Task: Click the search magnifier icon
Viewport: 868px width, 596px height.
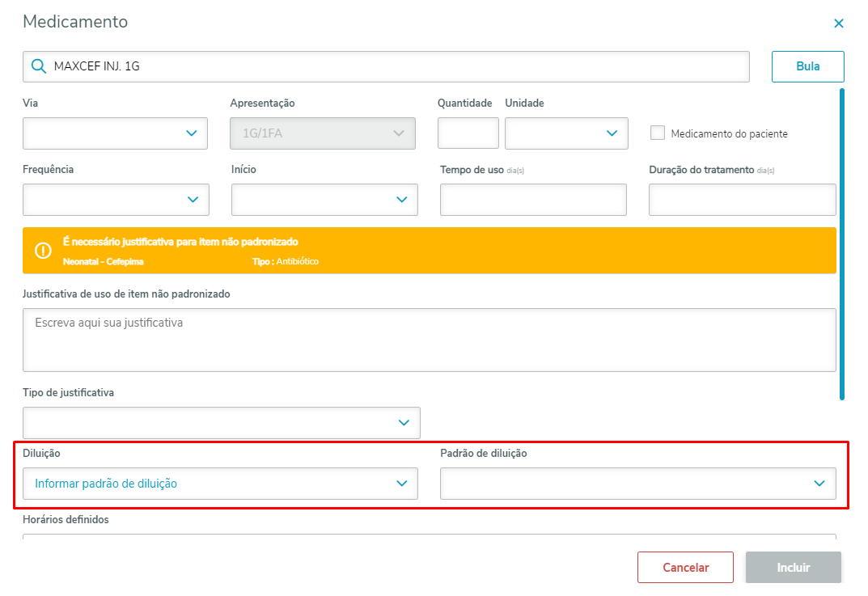Action: pos(38,67)
